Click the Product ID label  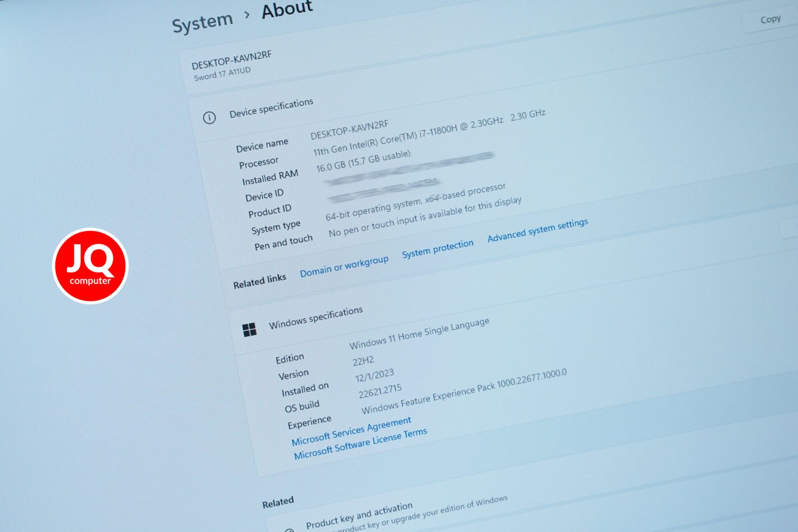pos(270,211)
